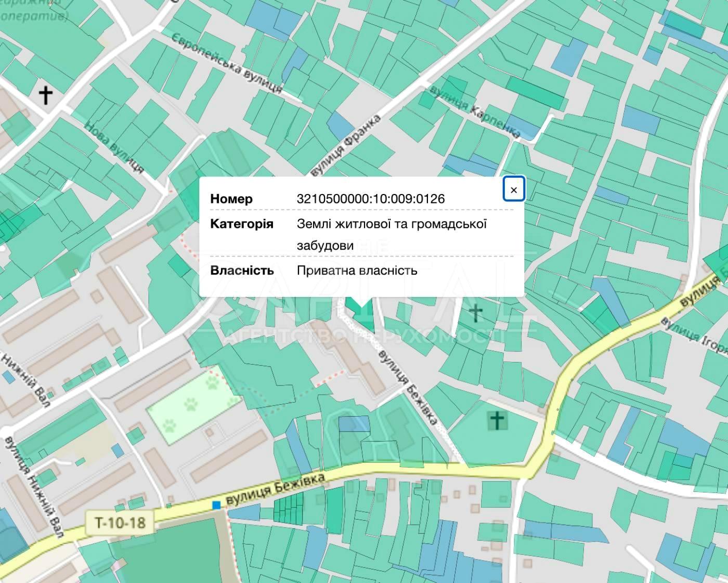This screenshot has width=728, height=583.
Task: Select the cross icon in the green cemetery
Action: point(497,420)
